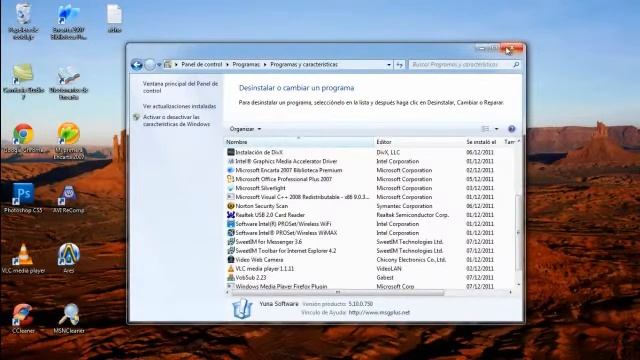Open the www.msgplus.net help link
The width and height of the screenshot is (640, 360).
tap(379, 313)
